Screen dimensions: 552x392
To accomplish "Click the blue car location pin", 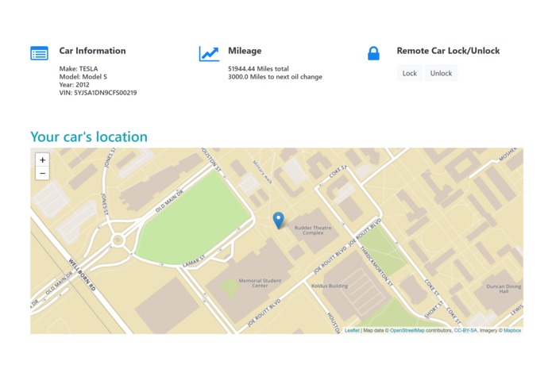I will (x=279, y=221).
